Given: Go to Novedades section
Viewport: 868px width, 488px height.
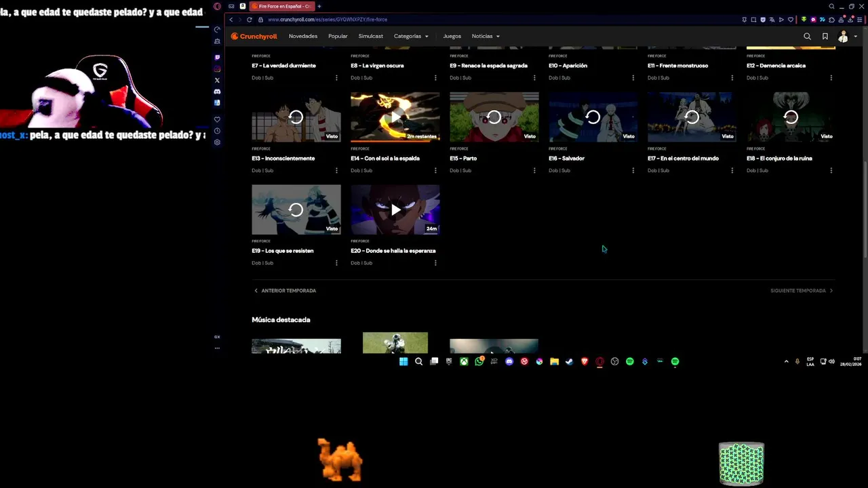Looking at the screenshot, I should click(x=303, y=36).
